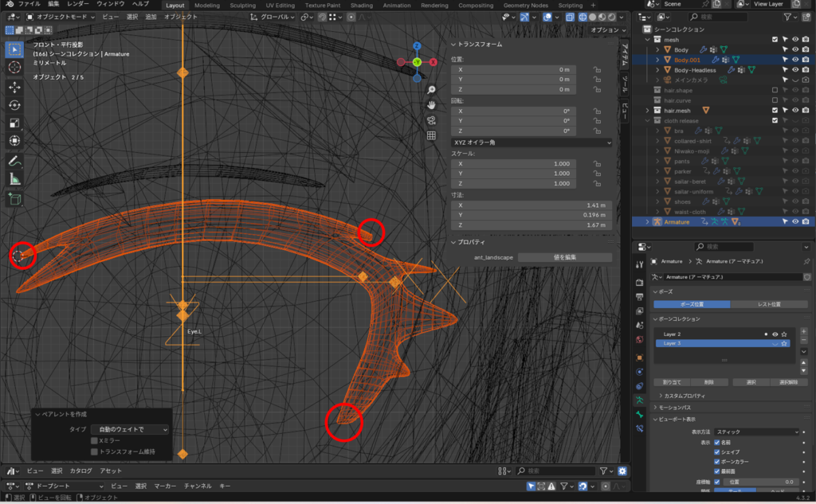Viewport: 816px width, 504px height.
Task: Enable the ミラー checkbox
Action: pyautogui.click(x=94, y=440)
